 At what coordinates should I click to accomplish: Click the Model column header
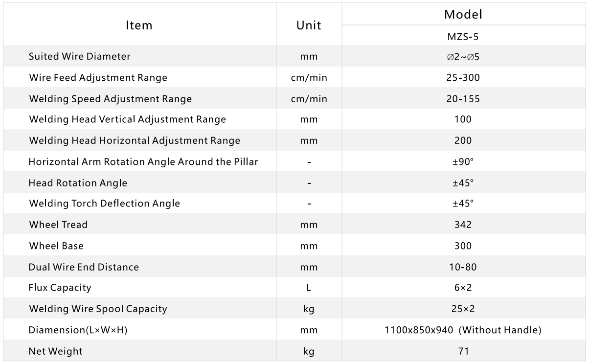click(x=463, y=14)
